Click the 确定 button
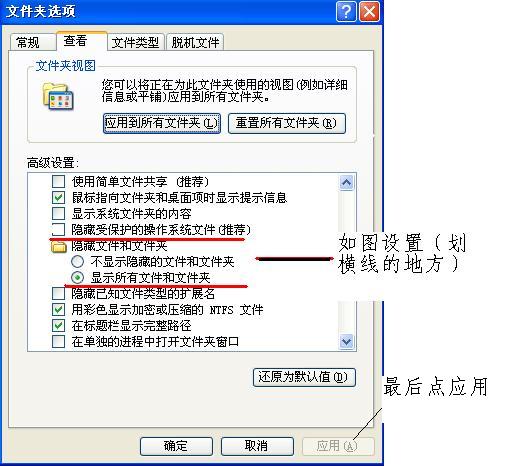512x466 pixels. [x=176, y=446]
